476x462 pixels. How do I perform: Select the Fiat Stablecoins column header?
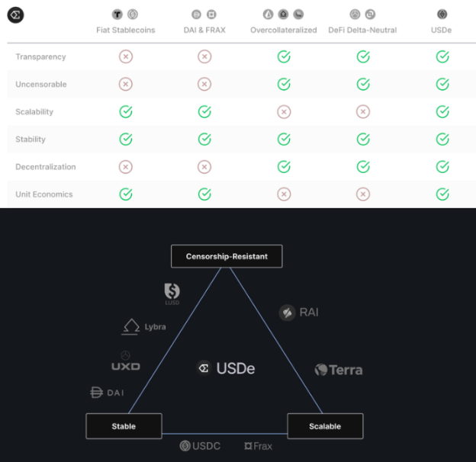click(126, 30)
